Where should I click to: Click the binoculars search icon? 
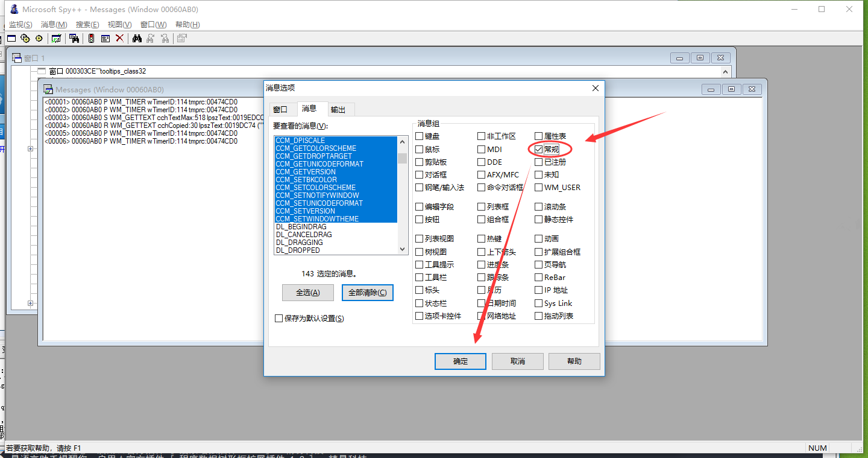[x=137, y=39]
